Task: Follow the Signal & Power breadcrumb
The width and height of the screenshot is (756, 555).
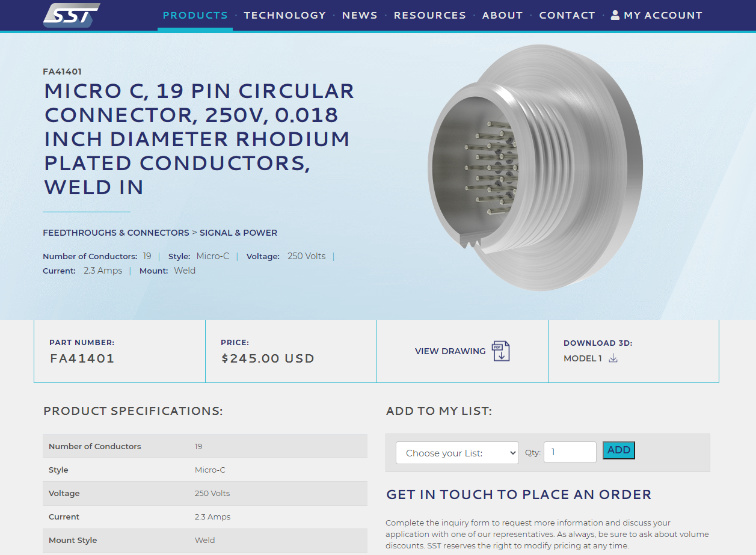Action: click(x=238, y=233)
